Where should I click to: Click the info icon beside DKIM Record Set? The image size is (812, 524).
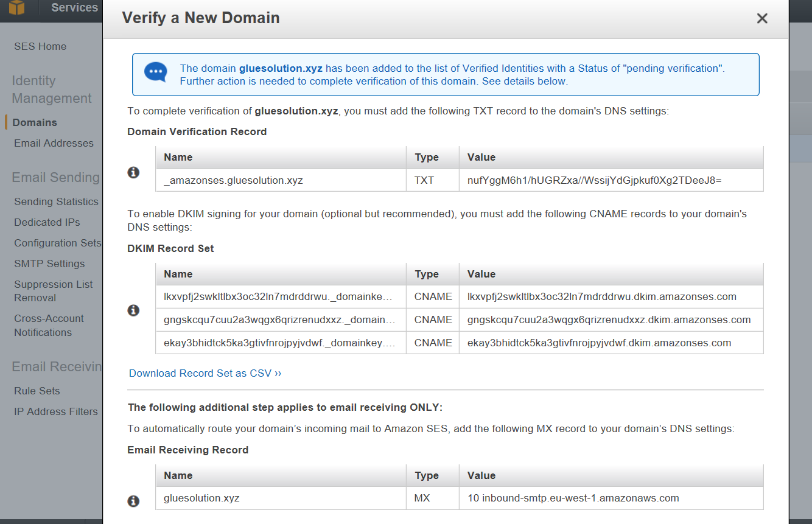[x=133, y=310]
